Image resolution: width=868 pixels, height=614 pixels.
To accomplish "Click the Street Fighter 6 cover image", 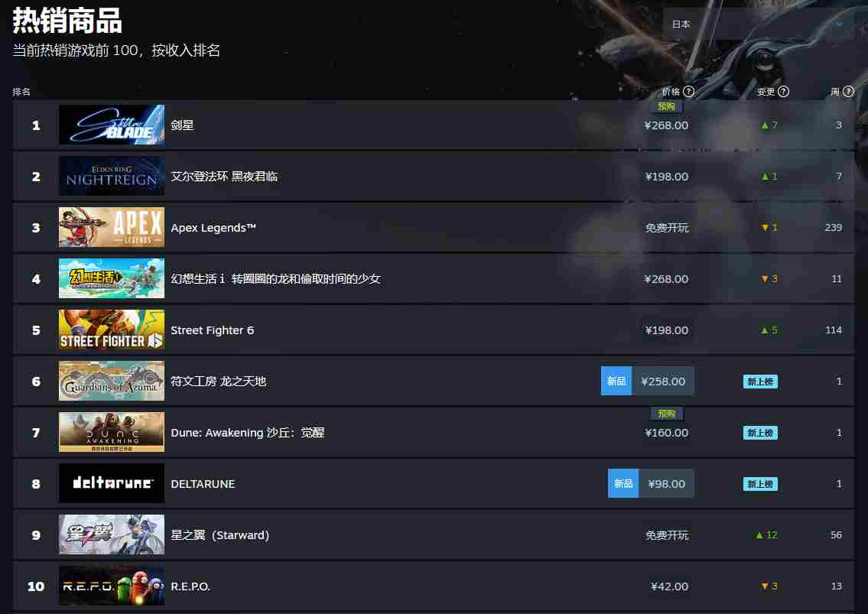I will [111, 330].
